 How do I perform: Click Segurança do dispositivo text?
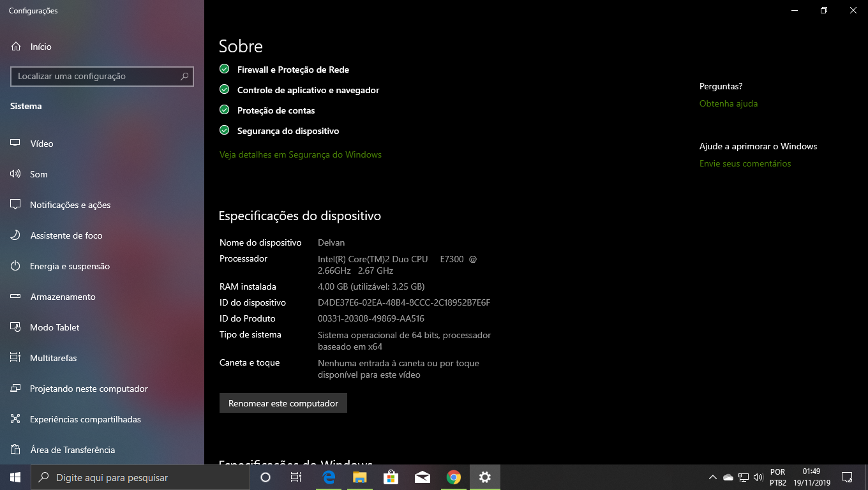[288, 131]
